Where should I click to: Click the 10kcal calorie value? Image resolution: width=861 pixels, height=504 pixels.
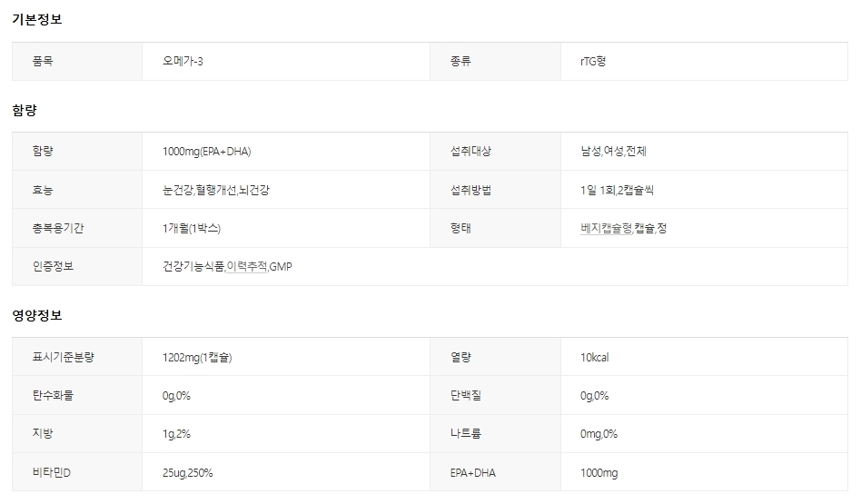click(595, 358)
